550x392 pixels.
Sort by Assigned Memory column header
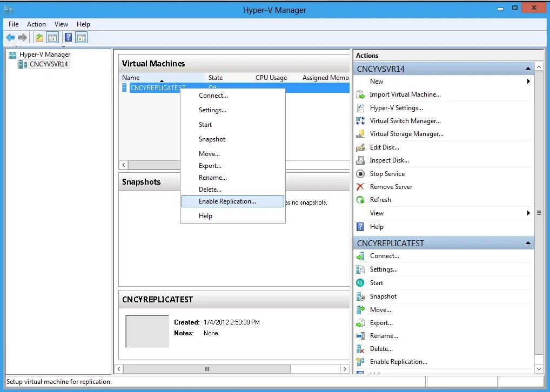pyautogui.click(x=325, y=78)
